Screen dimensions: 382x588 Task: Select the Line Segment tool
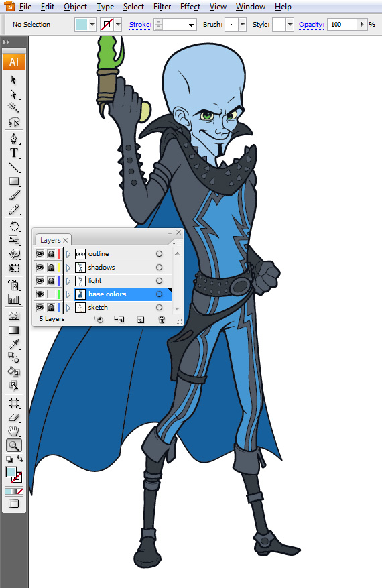tap(14, 167)
